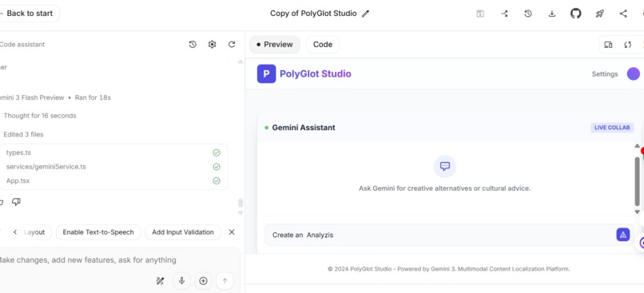Click the preview scrollbar up arrow

click(637, 145)
